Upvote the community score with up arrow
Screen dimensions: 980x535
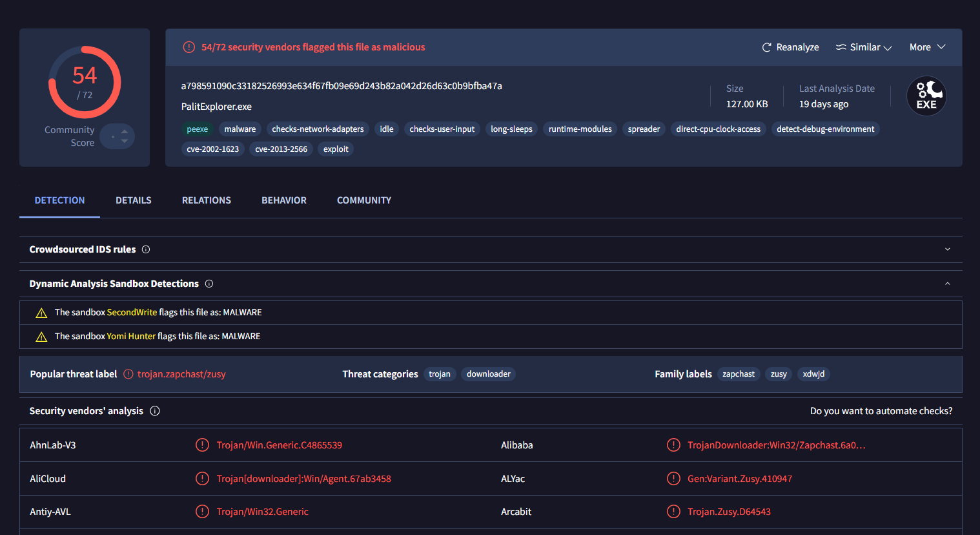(125, 131)
